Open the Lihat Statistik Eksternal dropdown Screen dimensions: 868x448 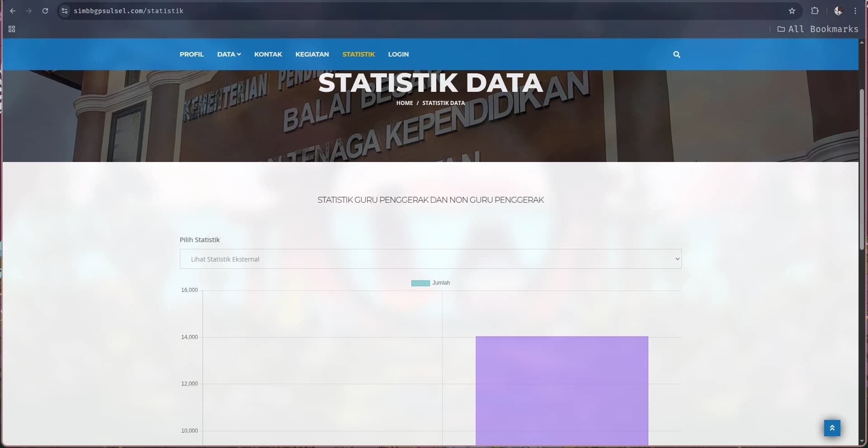(x=430, y=259)
